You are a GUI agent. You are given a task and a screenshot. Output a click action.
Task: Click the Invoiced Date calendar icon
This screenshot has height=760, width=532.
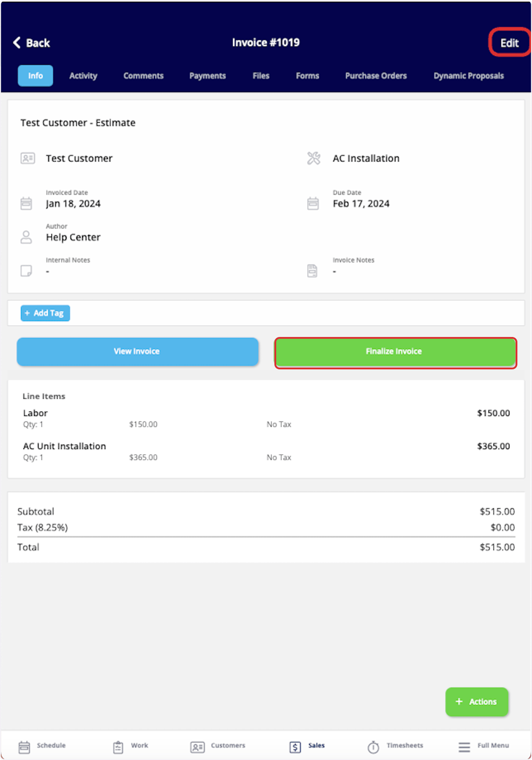[26, 204]
